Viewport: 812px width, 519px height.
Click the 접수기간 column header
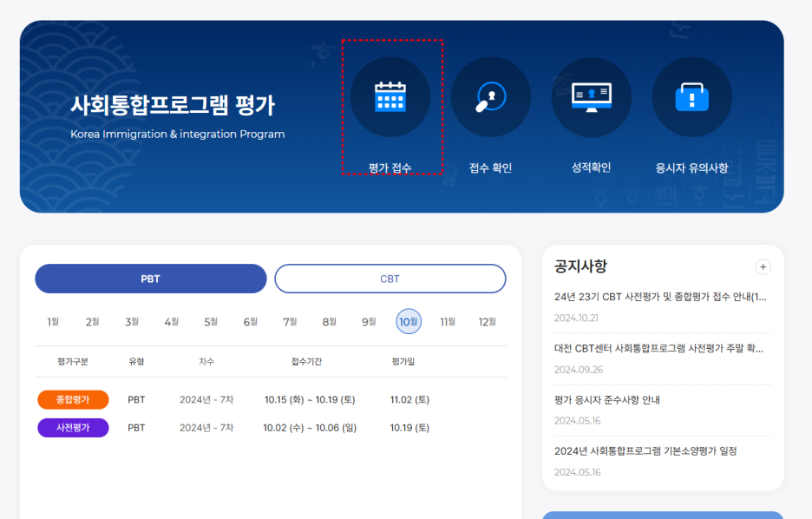tap(306, 362)
